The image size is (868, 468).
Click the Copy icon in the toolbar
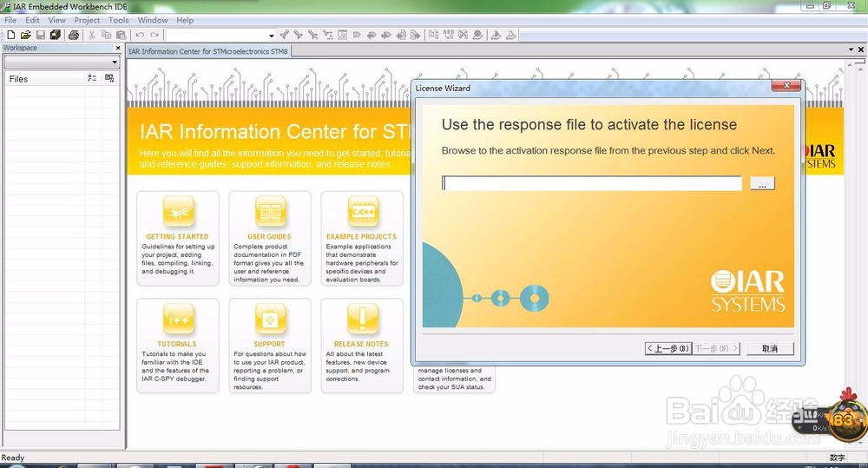click(106, 35)
